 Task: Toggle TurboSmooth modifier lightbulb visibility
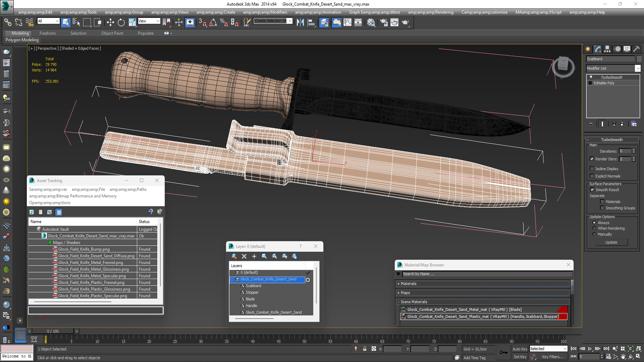pos(591,77)
